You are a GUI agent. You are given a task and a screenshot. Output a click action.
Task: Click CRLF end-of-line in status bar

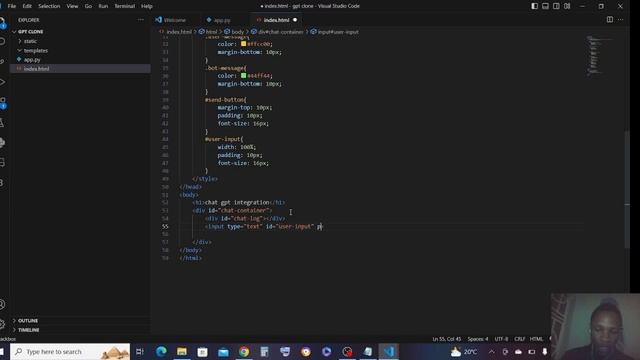pos(520,339)
